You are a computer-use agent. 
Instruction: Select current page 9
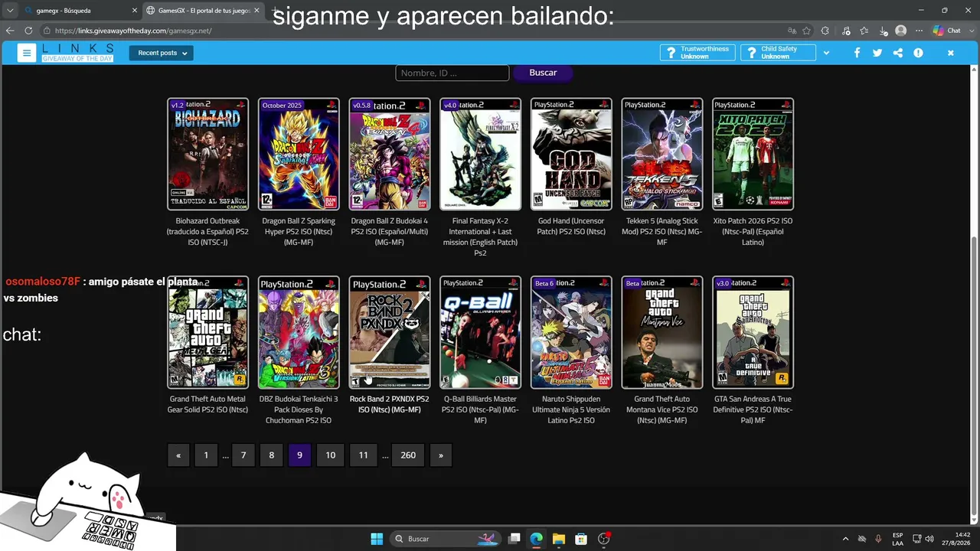tap(299, 455)
